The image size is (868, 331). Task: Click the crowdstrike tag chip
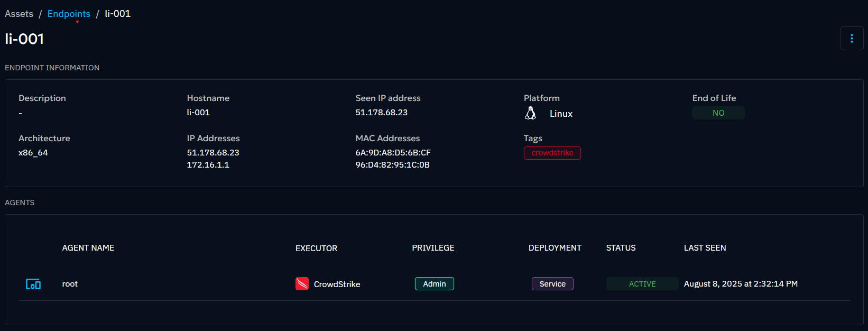(552, 153)
